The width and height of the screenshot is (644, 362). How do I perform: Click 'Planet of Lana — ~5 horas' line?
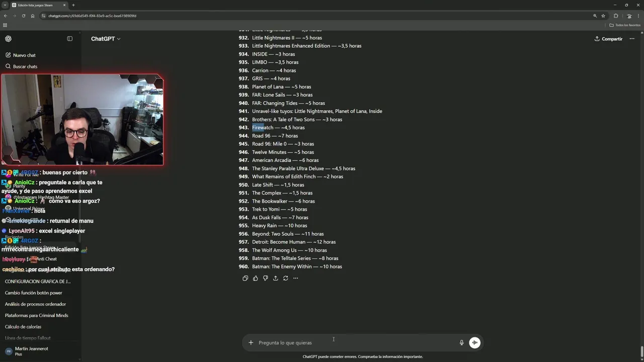point(281,87)
